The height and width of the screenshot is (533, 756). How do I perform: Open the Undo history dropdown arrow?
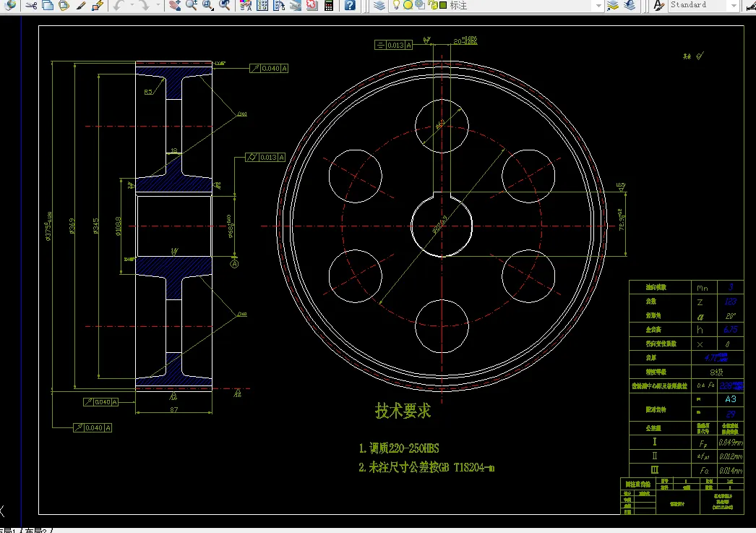[132, 5]
